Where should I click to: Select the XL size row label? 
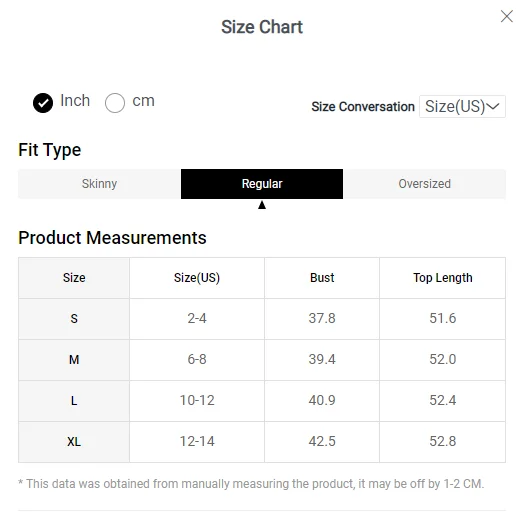click(74, 442)
